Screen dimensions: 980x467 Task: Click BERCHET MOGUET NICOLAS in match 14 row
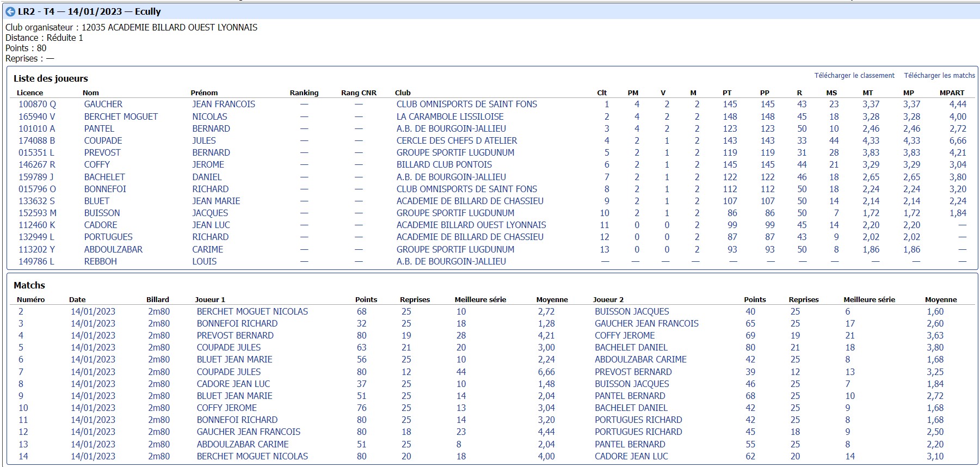(252, 456)
